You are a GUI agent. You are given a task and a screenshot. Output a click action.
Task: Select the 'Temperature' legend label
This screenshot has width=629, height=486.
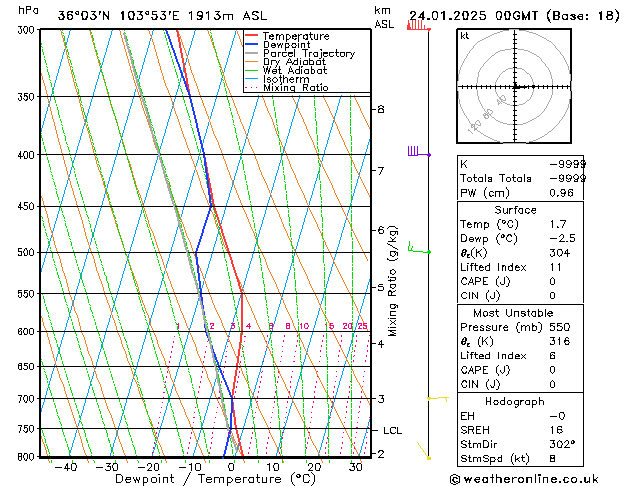296,36
